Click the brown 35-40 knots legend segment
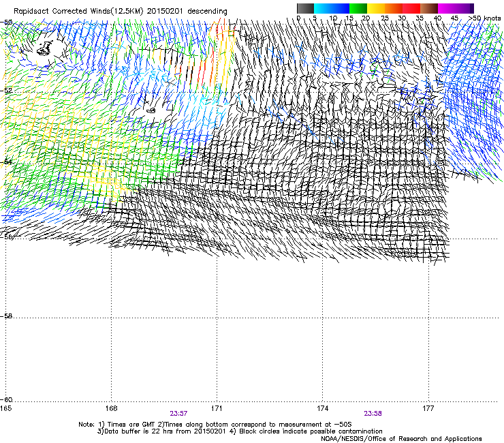This screenshot has width=504, height=443. pos(429,8)
